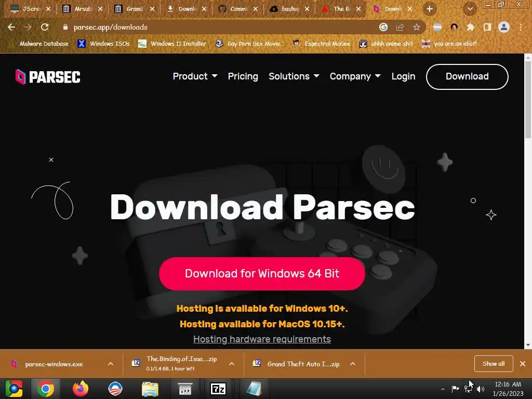Open Firefox from the taskbar

[81, 389]
